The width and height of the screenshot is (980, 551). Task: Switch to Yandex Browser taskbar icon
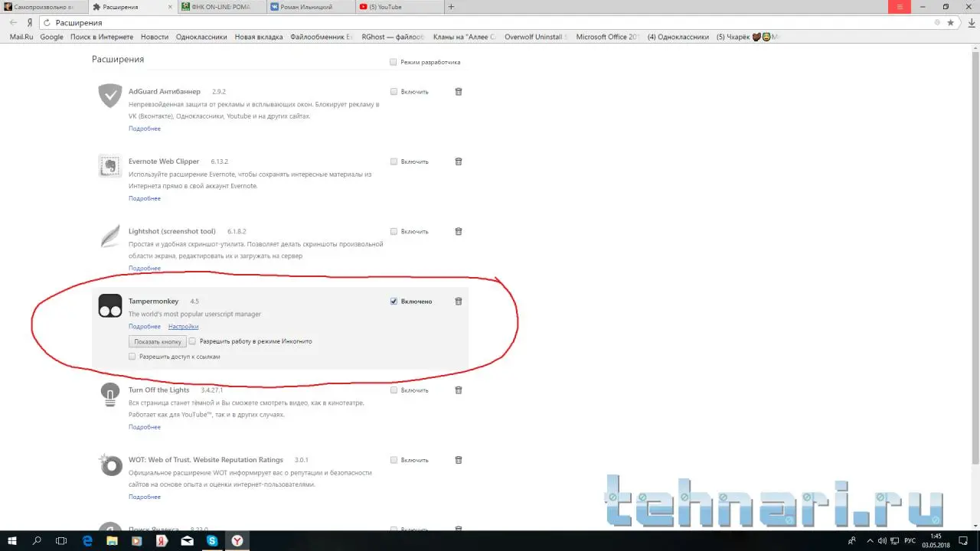point(238,541)
